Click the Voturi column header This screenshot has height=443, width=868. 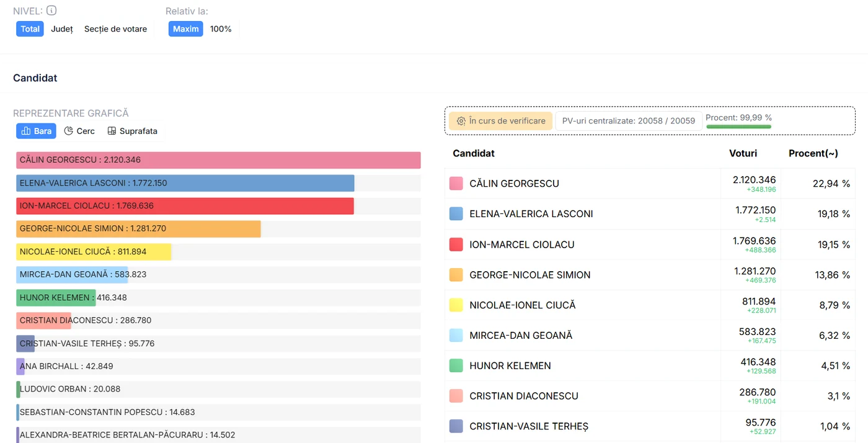pyautogui.click(x=743, y=153)
